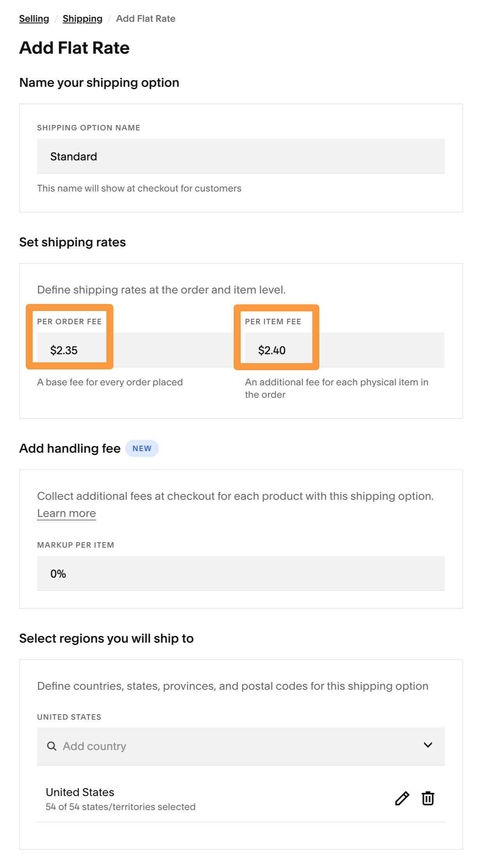Click the NEW badge next to Add handling fee

coord(142,448)
